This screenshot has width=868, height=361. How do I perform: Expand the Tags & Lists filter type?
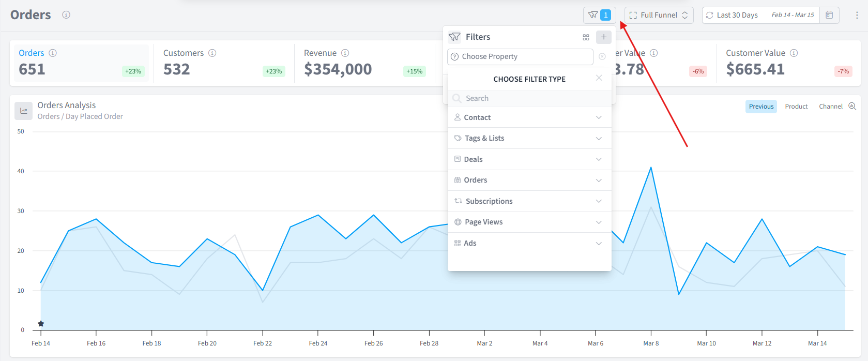coord(529,138)
